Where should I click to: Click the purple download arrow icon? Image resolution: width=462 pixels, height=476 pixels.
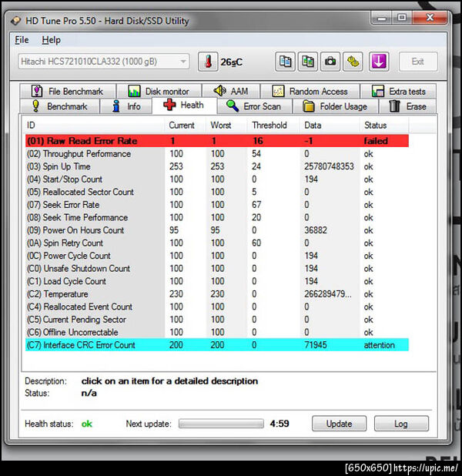pos(379,62)
